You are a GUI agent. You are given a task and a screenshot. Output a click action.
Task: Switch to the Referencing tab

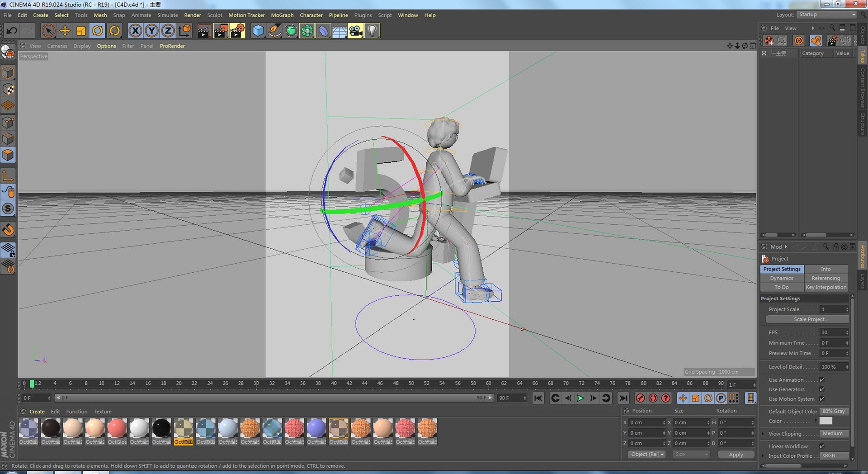826,278
